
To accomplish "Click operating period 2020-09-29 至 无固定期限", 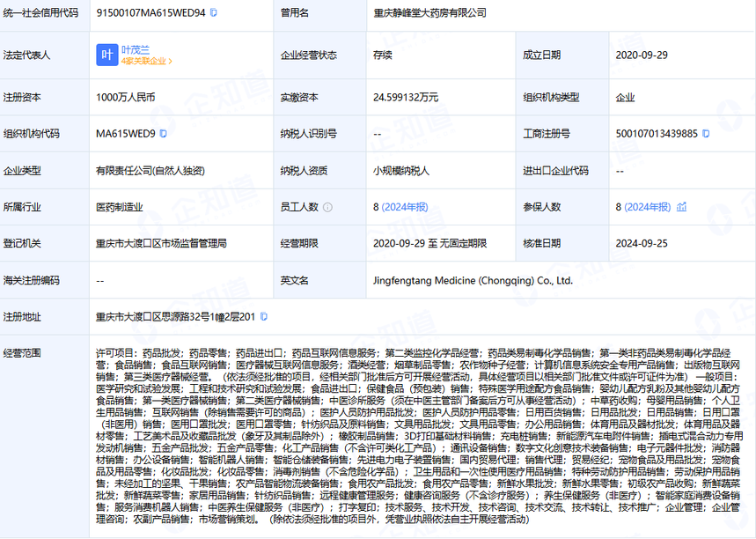I will (430, 244).
